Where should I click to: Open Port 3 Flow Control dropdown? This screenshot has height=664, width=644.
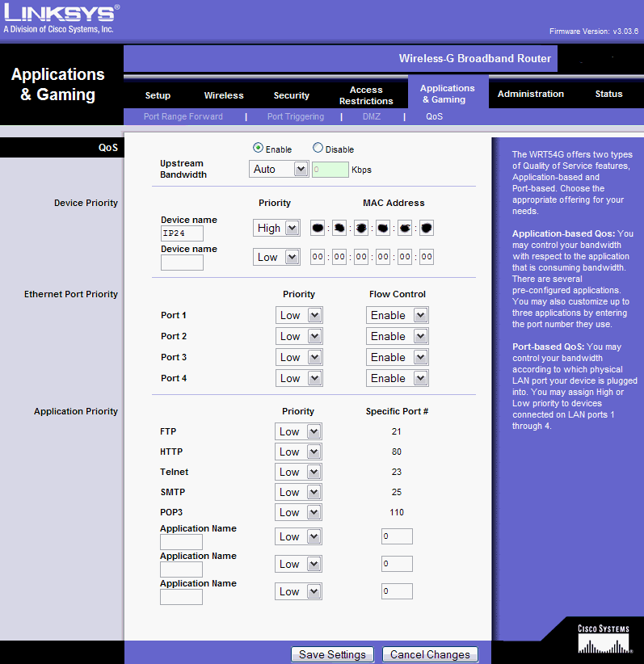[x=398, y=357]
